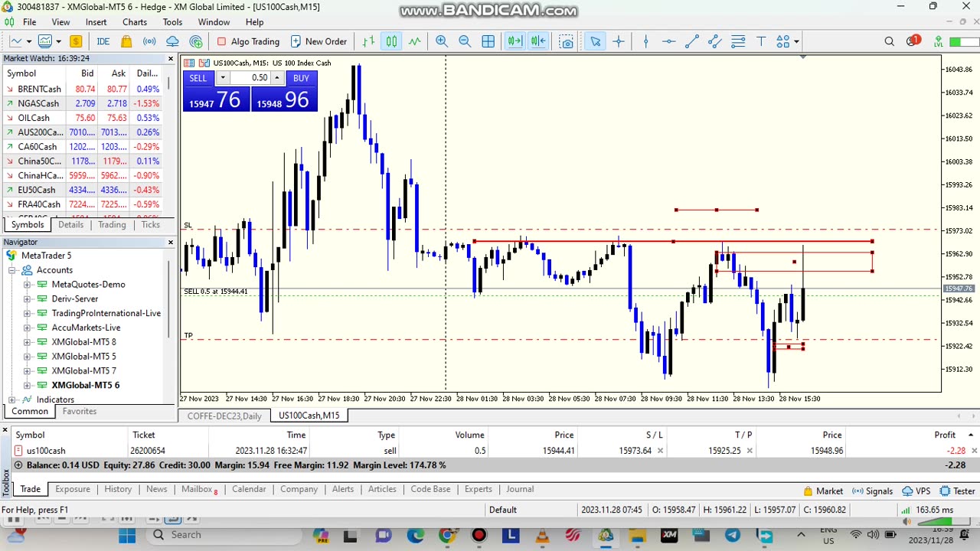Expand the Indicators tree node
Screen dimensions: 980x551
pyautogui.click(x=12, y=399)
